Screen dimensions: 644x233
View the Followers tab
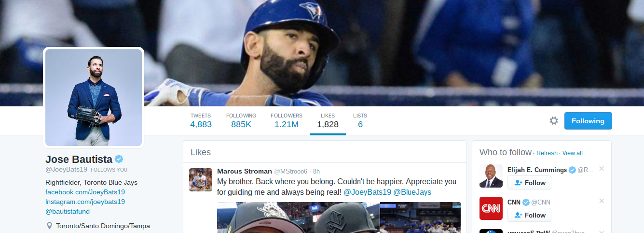(287, 121)
